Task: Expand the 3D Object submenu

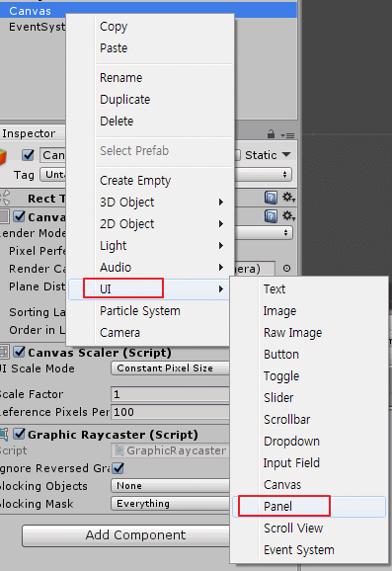Action: (x=150, y=203)
